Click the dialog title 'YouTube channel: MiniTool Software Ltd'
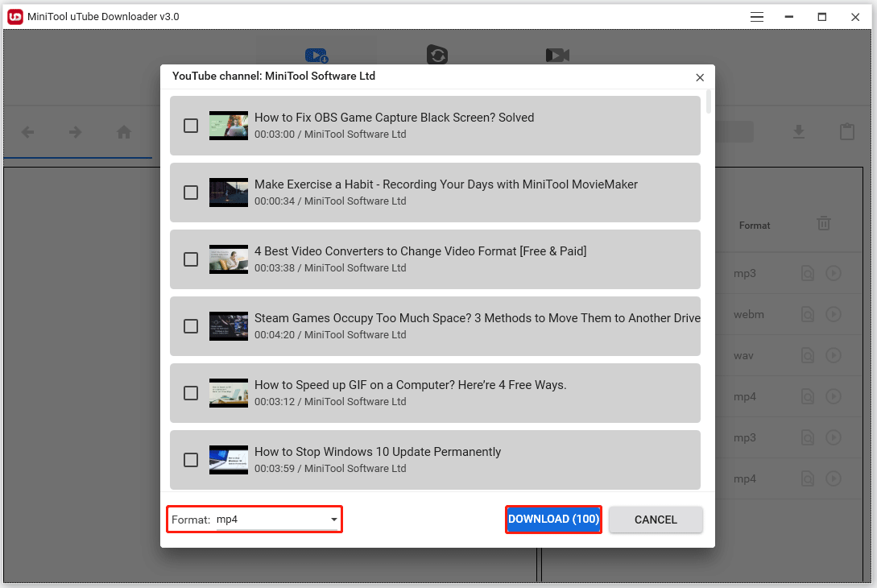 click(x=274, y=76)
